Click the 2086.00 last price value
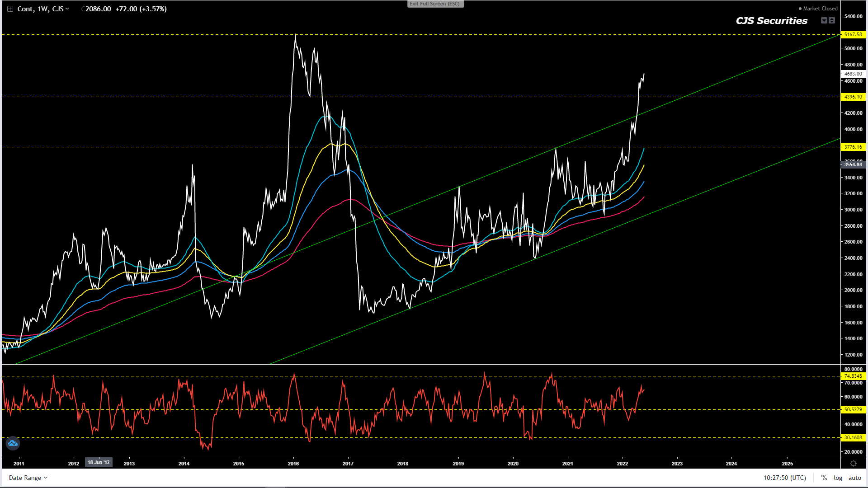The width and height of the screenshot is (868, 488). click(98, 9)
